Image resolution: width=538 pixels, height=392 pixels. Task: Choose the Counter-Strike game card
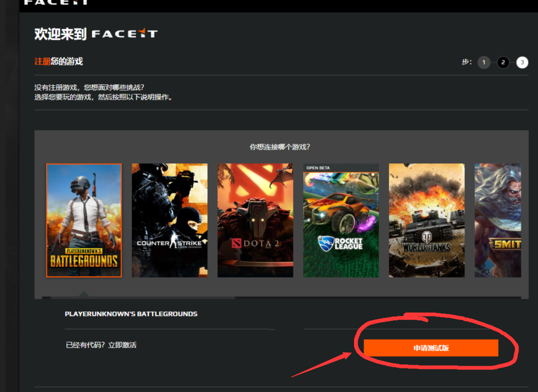(x=169, y=220)
